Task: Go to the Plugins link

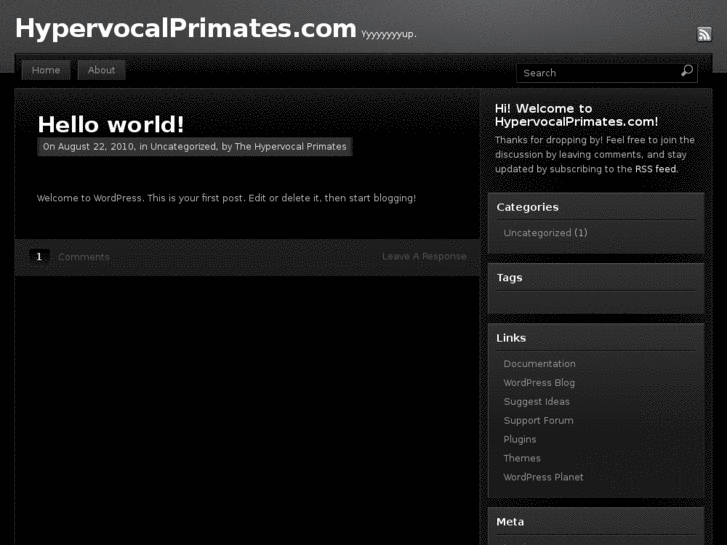Action: (520, 439)
